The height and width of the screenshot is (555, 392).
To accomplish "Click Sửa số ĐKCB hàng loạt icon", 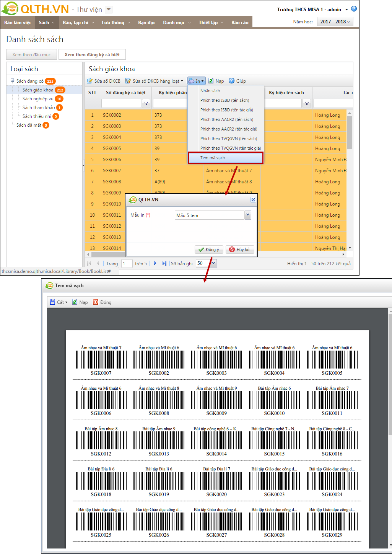I will pyautogui.click(x=128, y=81).
